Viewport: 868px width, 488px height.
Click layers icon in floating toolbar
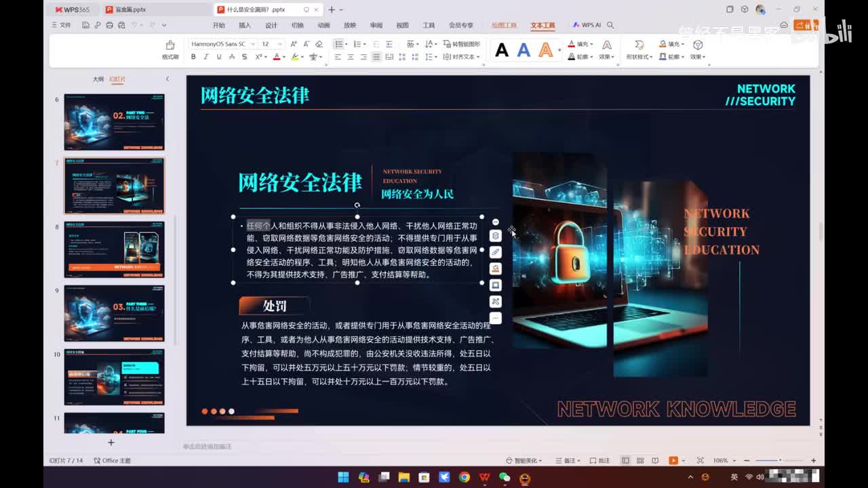tap(496, 236)
